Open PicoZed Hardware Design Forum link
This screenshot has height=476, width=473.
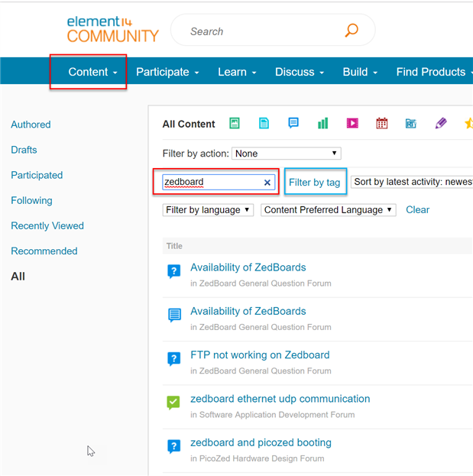[x=261, y=458]
